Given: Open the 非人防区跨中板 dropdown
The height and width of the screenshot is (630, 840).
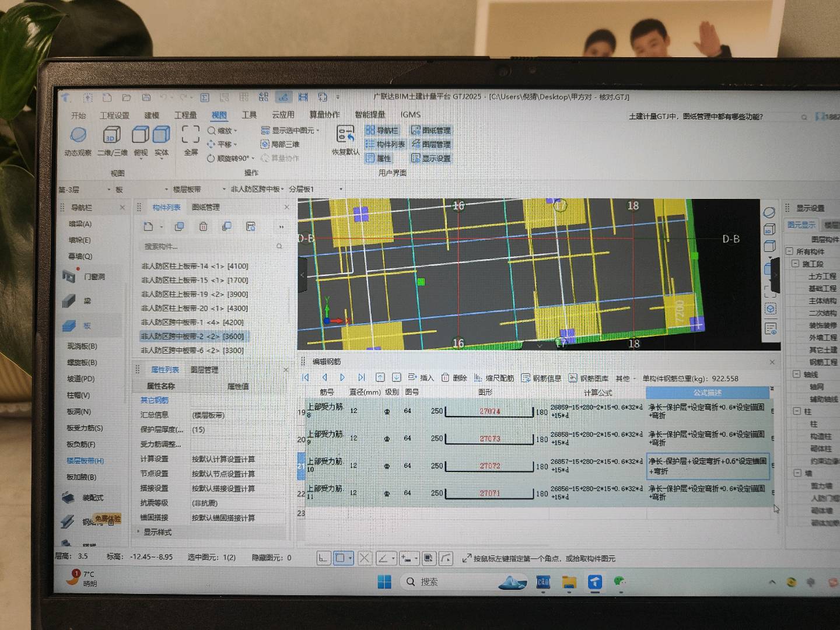Looking at the screenshot, I should tap(257, 190).
